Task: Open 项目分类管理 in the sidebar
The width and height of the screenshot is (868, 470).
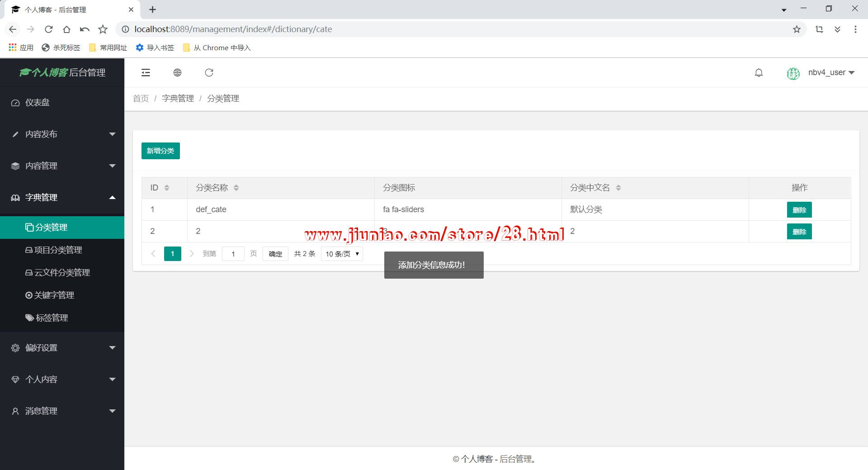Action: (62, 250)
